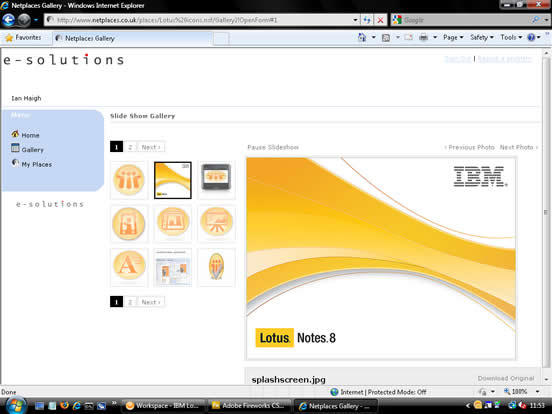The width and height of the screenshot is (552, 414).
Task: Click the Home page toolbar icon
Action: click(362, 37)
